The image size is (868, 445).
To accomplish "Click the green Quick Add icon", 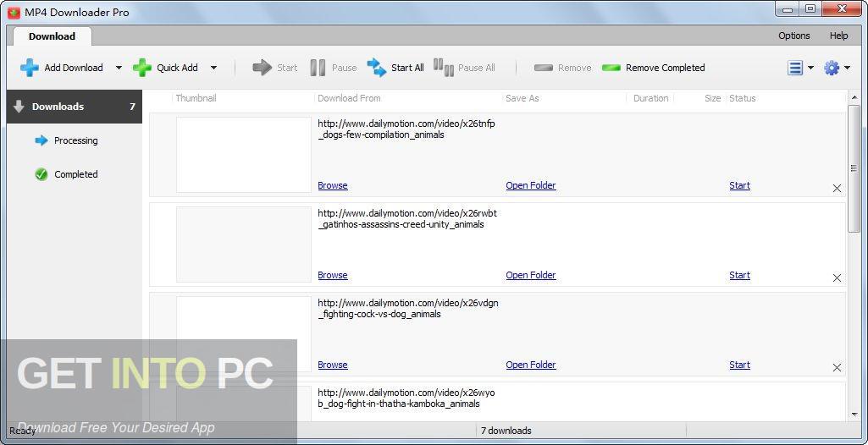I will [x=141, y=68].
